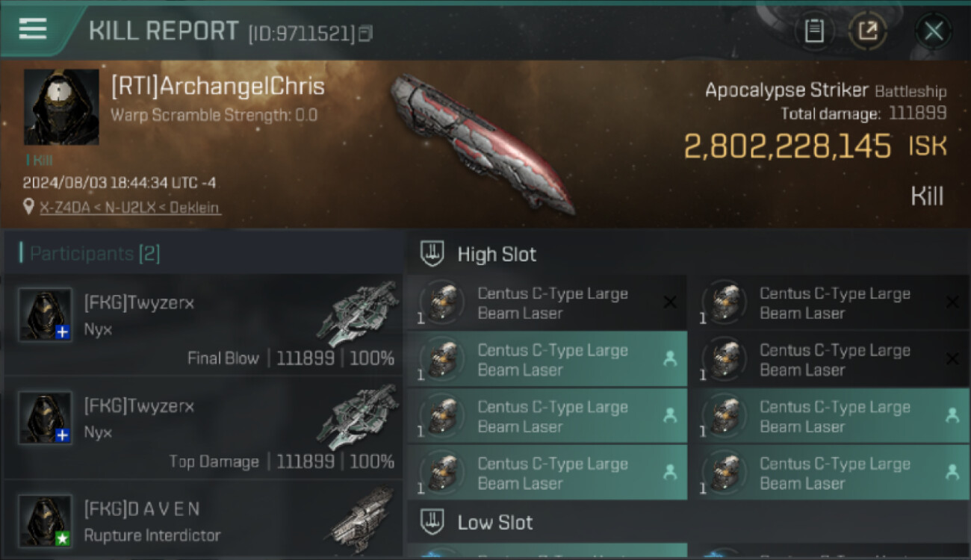Image resolution: width=971 pixels, height=560 pixels.
Task: Click the Nyx ship image for Final Blow
Action: pos(358,314)
